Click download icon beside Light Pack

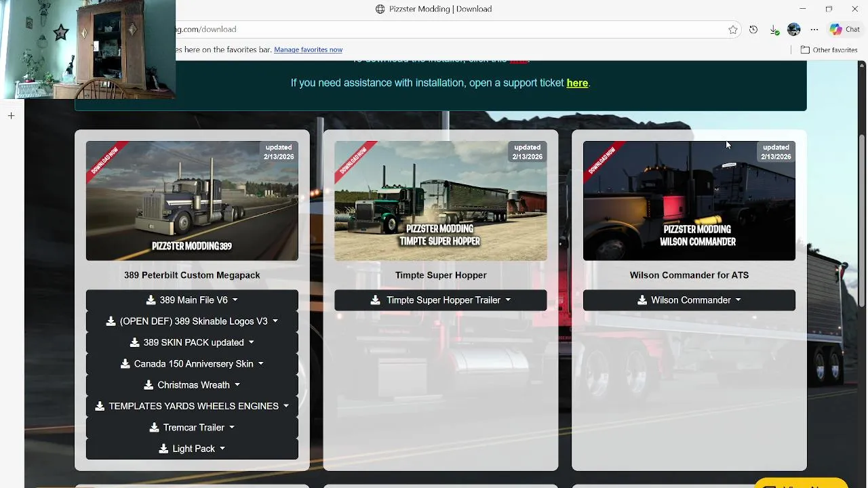[x=164, y=449]
